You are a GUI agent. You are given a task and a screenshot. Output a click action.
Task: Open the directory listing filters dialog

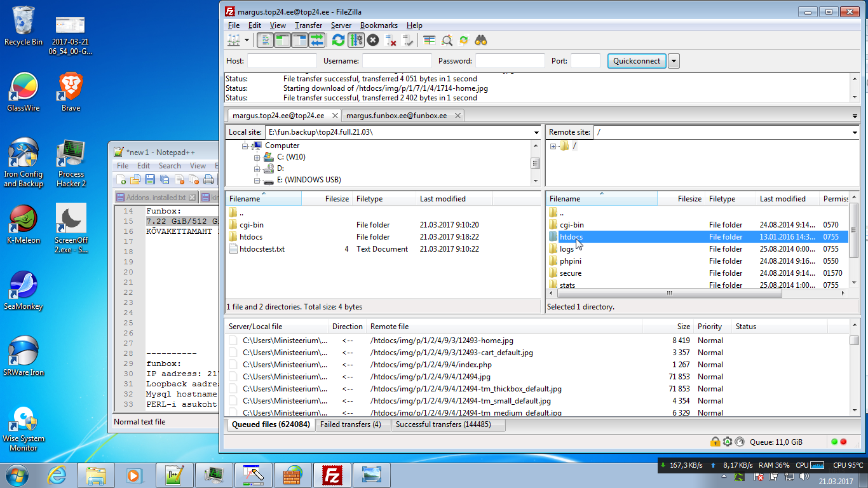click(x=430, y=41)
